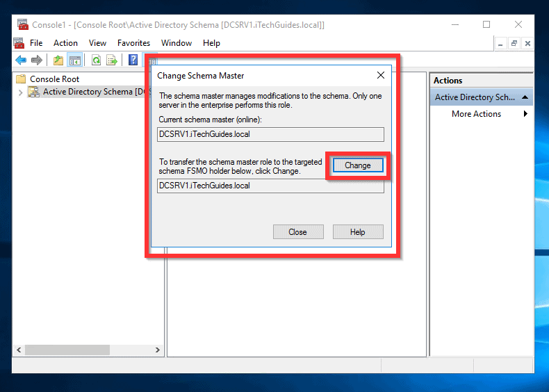549x392 pixels.
Task: Click the horizontal scrollbar thumb in tree pane
Action: click(67, 350)
